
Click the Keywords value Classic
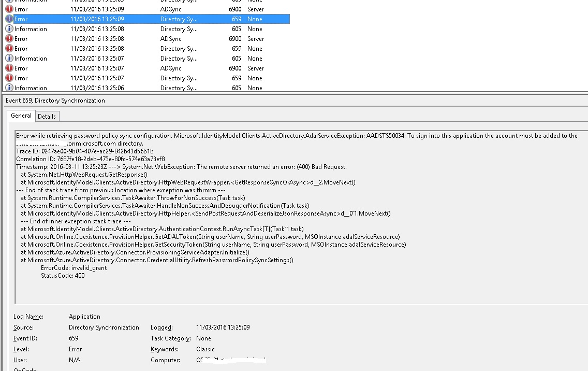coord(205,349)
